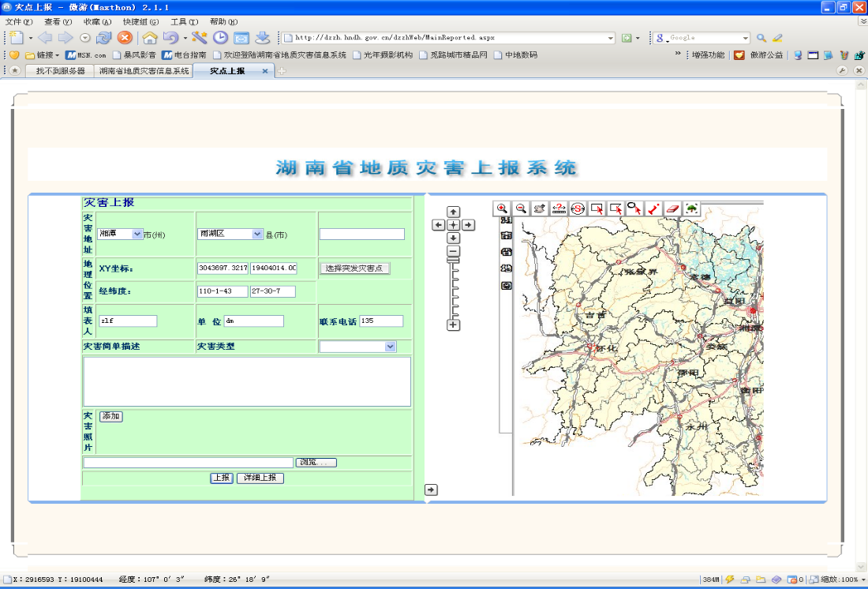Pan the map right with arrow button
This screenshot has width=868, height=589.
(x=468, y=225)
